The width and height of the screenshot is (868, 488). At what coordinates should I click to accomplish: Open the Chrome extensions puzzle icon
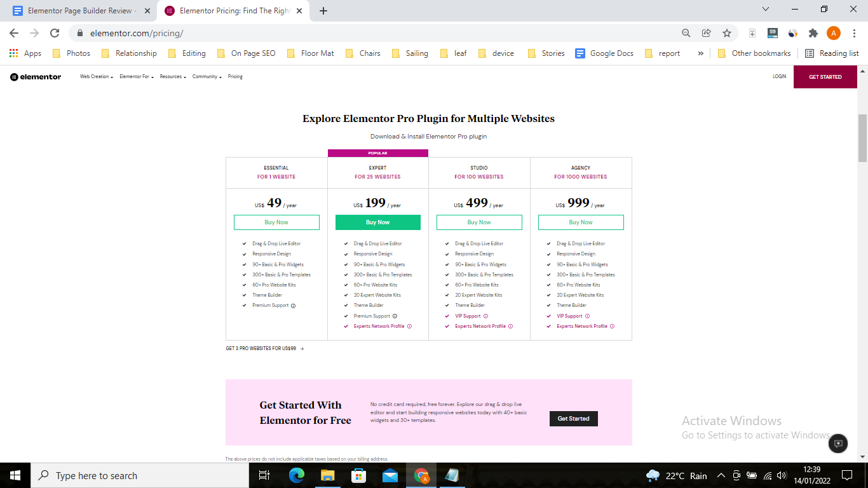pyautogui.click(x=813, y=33)
